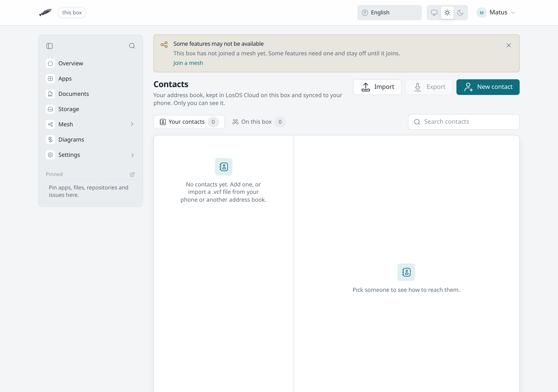Follow the Join a mesh link
This screenshot has width=558, height=392.
[188, 63]
